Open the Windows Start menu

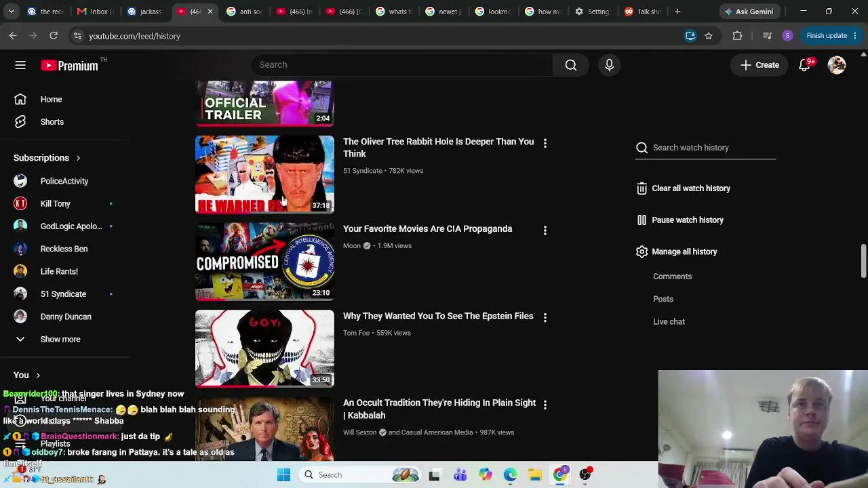283,475
